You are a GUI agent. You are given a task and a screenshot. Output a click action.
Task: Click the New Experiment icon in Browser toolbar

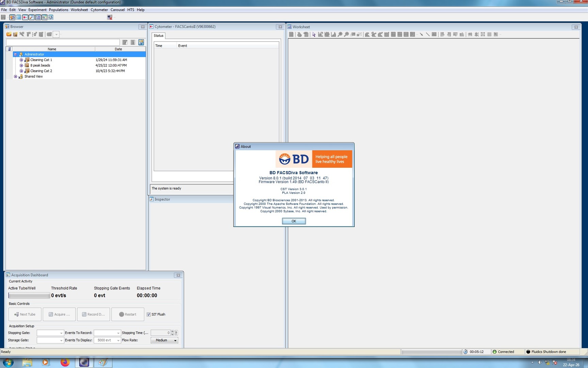(15, 34)
